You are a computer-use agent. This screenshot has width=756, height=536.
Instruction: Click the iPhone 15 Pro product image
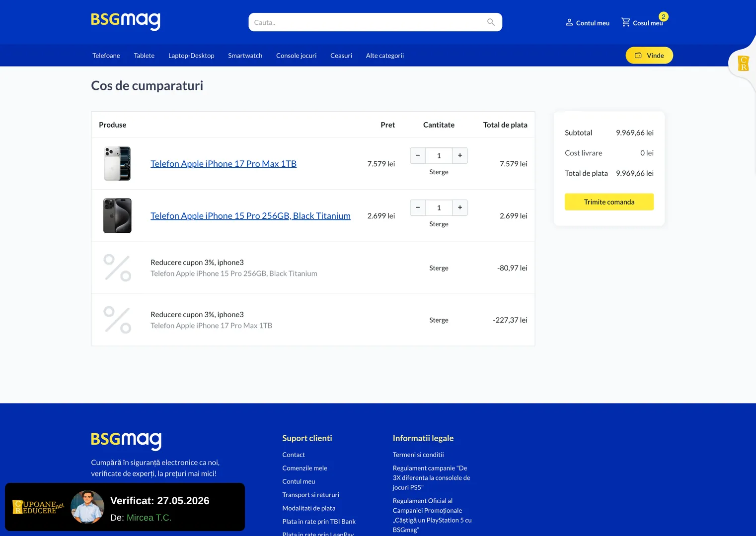[x=117, y=216]
